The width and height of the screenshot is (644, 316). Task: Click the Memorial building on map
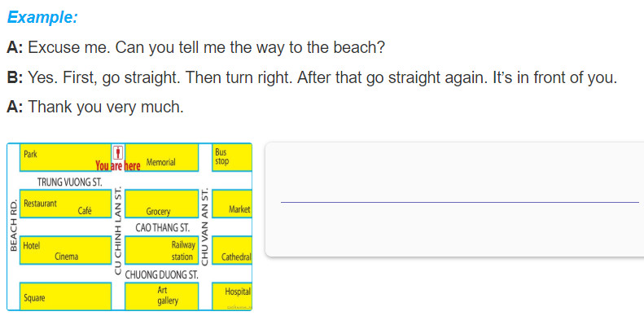pyautogui.click(x=161, y=157)
